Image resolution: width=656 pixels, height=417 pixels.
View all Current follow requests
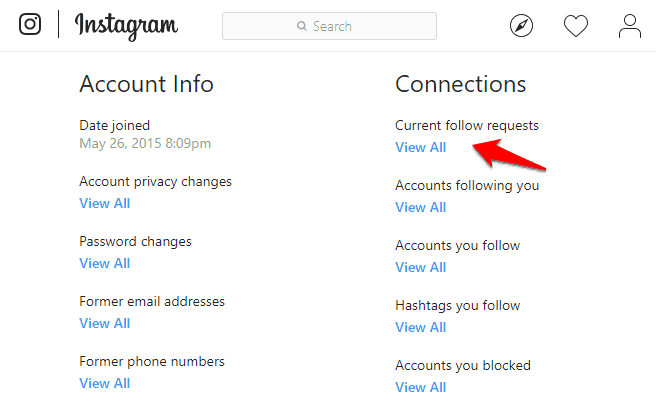pyautogui.click(x=421, y=147)
